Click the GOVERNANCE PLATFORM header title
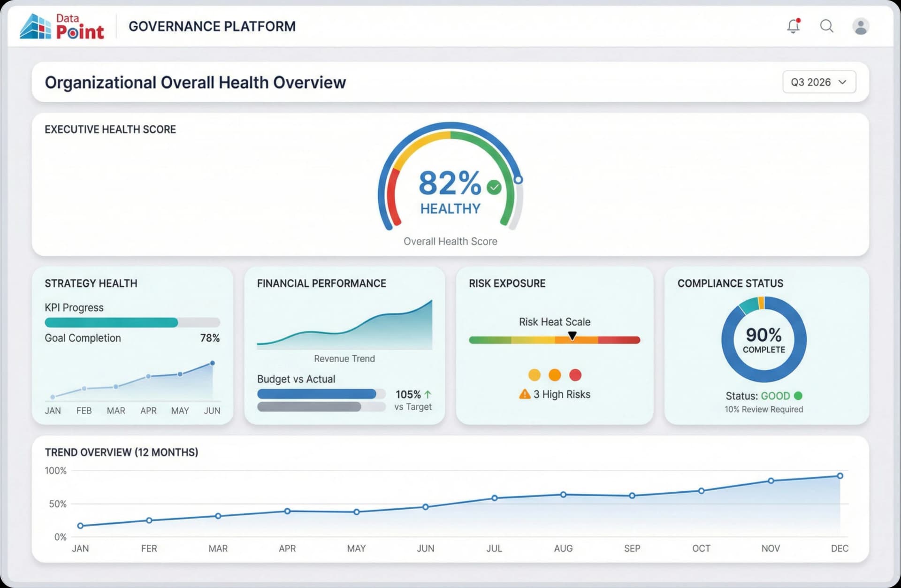Image resolution: width=901 pixels, height=588 pixels. (212, 26)
